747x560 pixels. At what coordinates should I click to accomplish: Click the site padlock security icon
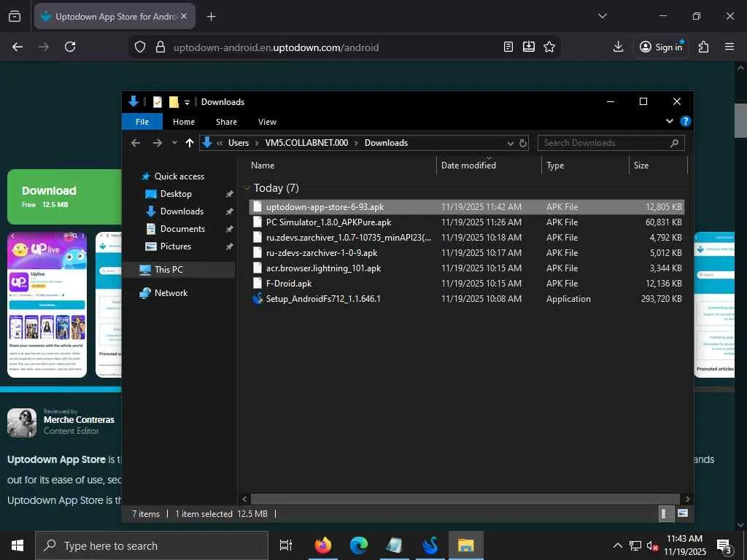pyautogui.click(x=160, y=47)
